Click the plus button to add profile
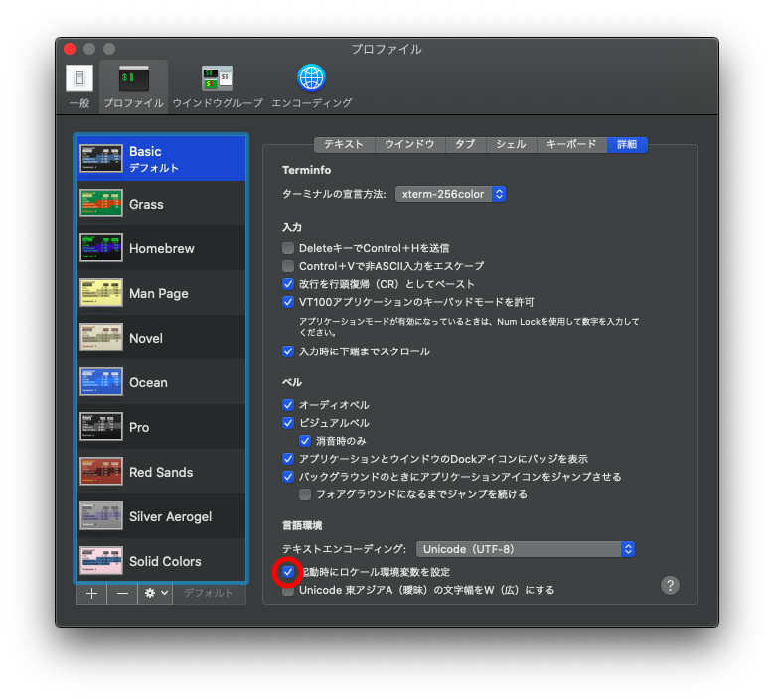 pyautogui.click(x=91, y=593)
